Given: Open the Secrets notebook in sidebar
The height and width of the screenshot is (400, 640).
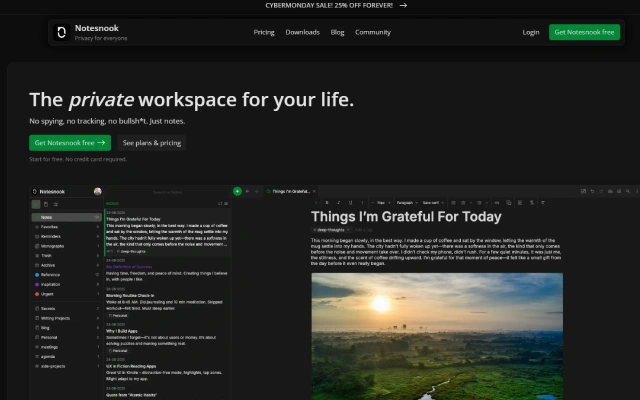Looking at the screenshot, I should [x=66, y=309].
